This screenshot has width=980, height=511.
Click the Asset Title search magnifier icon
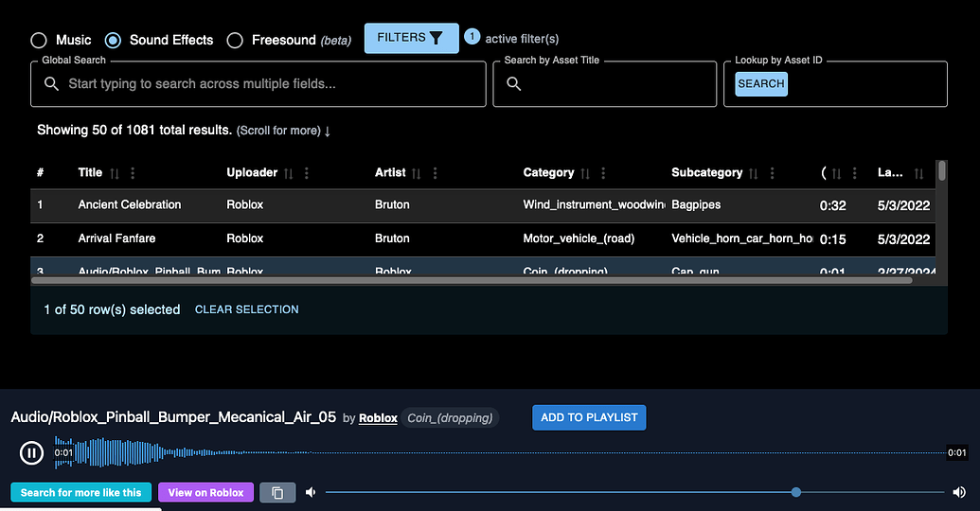514,83
